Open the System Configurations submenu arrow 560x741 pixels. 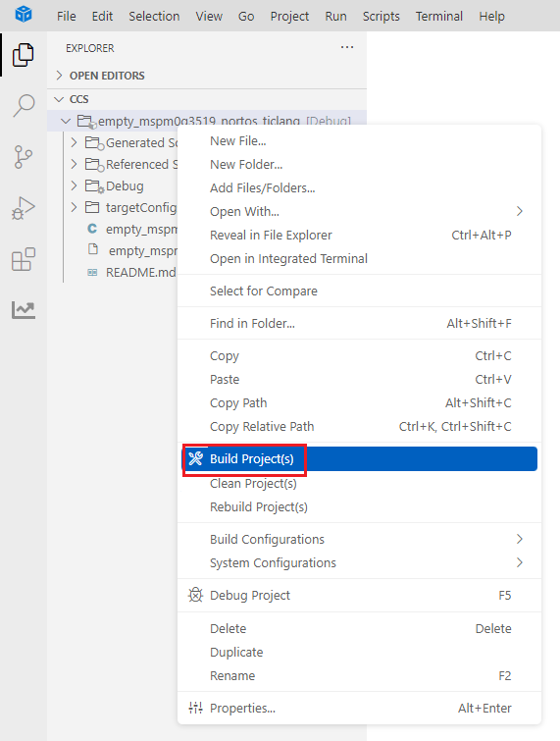(520, 562)
